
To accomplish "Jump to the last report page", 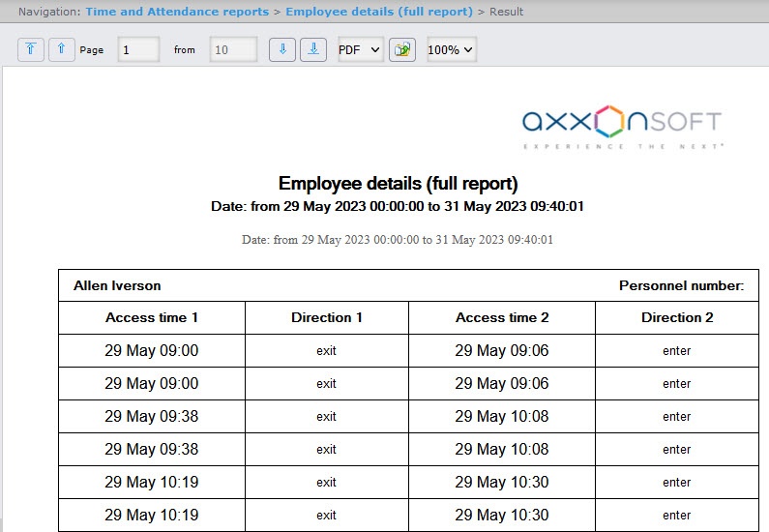I will point(312,50).
